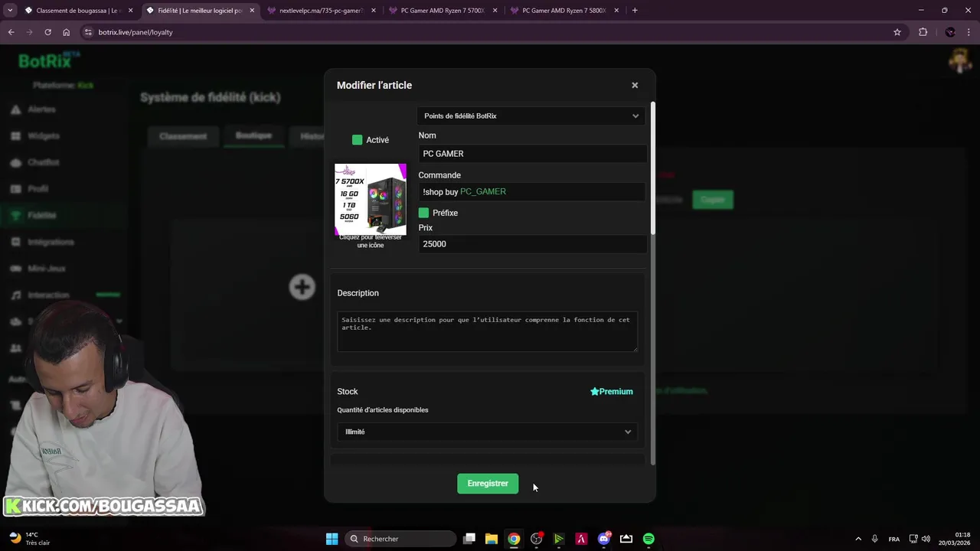Toggle the Préfixe checkbox
Image resolution: width=980 pixels, height=551 pixels.
[x=423, y=213]
